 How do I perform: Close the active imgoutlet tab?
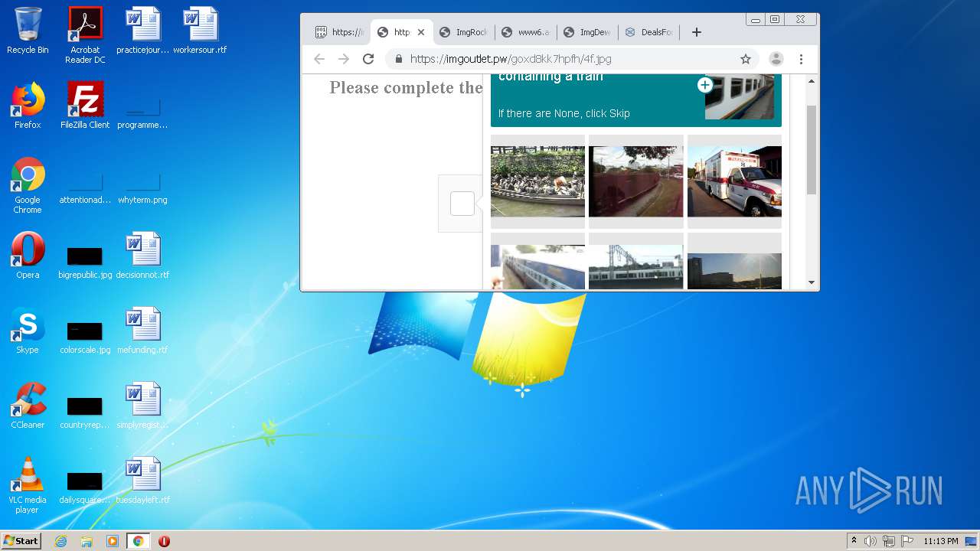(420, 32)
